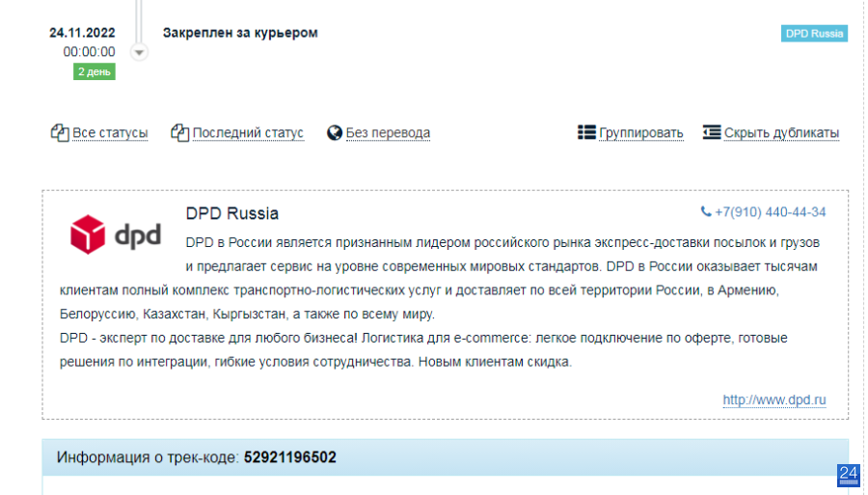The image size is (868, 495).
Task: Click the globe icon beside Без перевода
Action: (335, 133)
